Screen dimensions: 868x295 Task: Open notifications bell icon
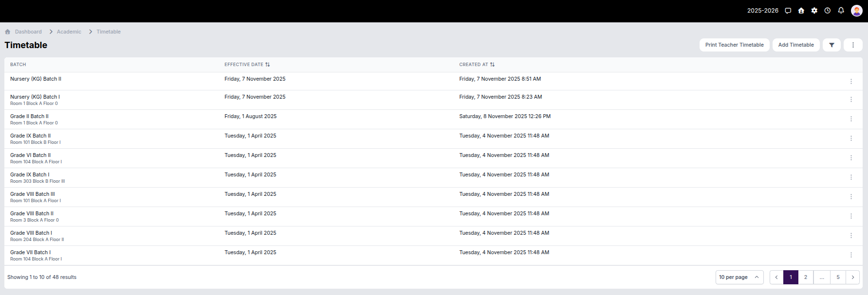[841, 11]
